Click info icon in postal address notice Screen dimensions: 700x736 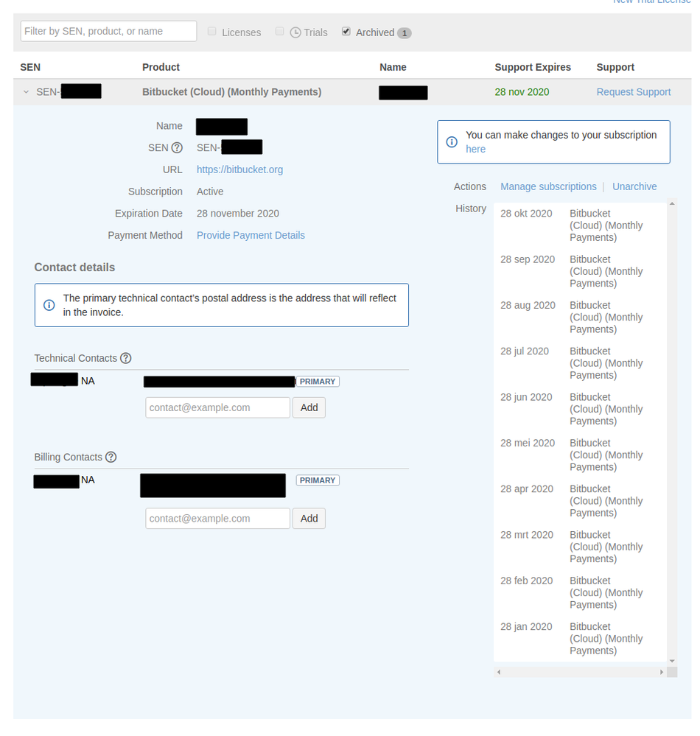point(49,305)
